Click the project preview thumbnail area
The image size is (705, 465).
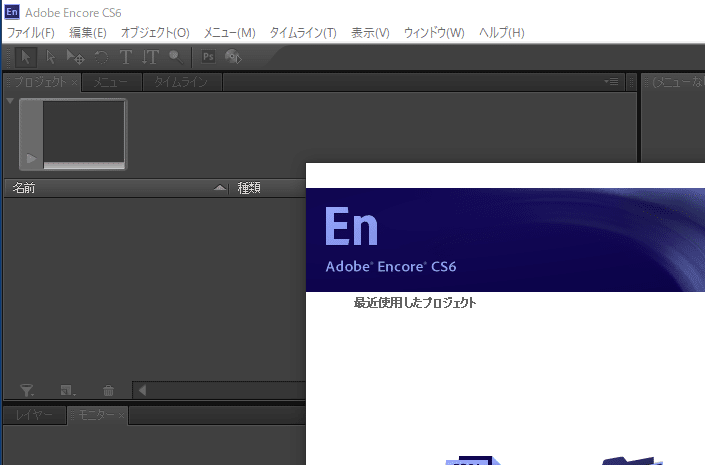point(84,131)
